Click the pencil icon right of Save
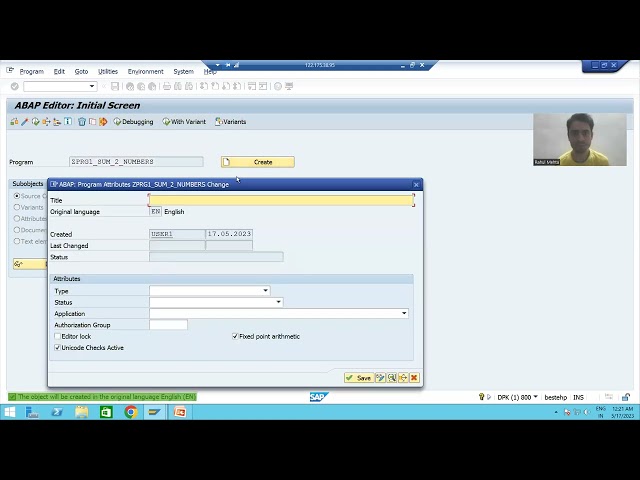This screenshot has width=640, height=480. pos(380,378)
